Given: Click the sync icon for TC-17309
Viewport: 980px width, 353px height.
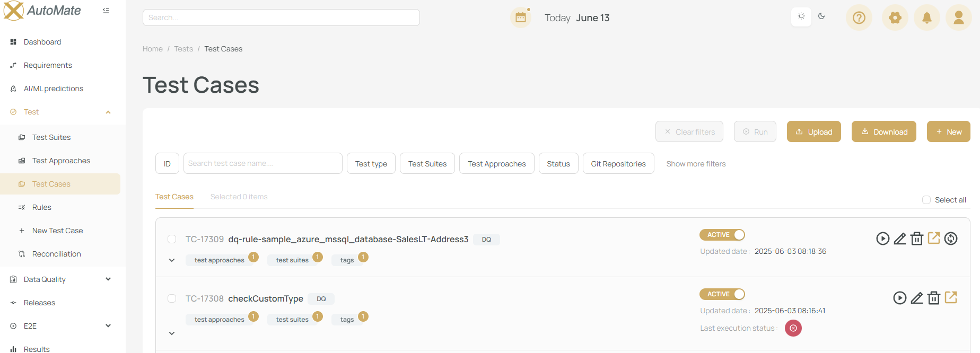Looking at the screenshot, I should tap(951, 239).
